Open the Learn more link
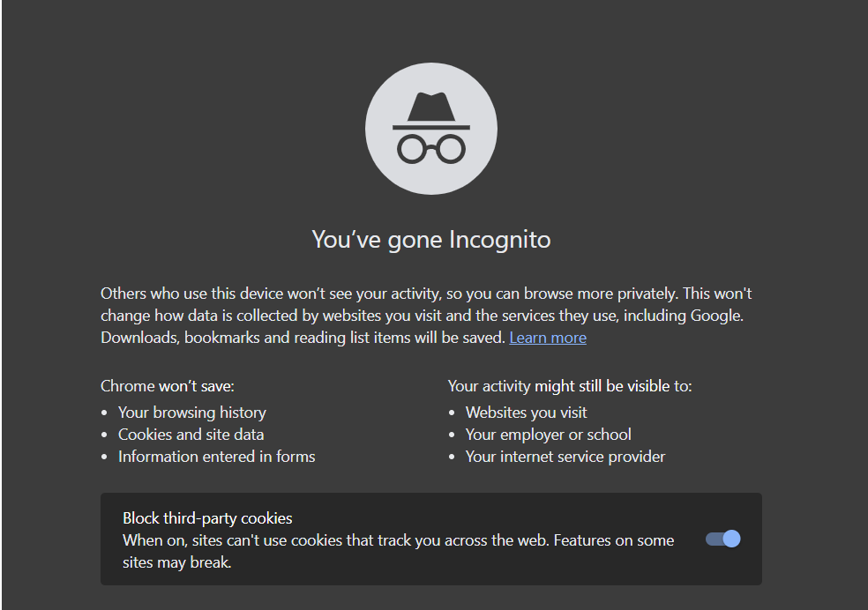 point(547,337)
